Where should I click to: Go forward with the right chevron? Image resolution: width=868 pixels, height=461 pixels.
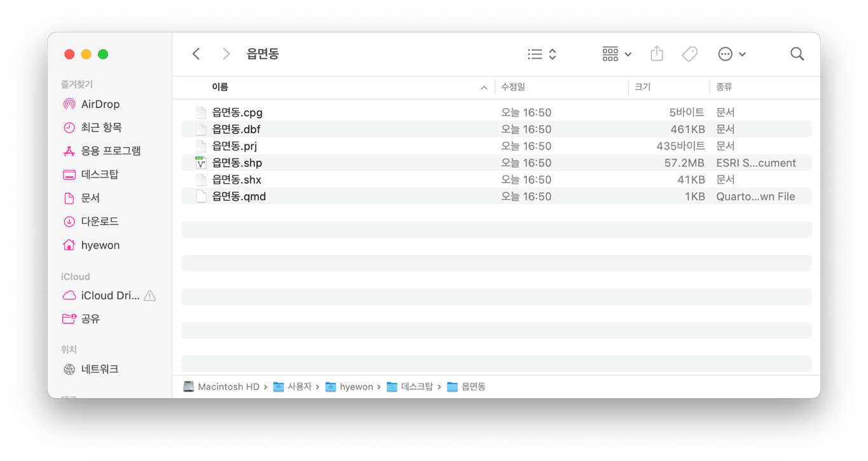pyautogui.click(x=226, y=54)
